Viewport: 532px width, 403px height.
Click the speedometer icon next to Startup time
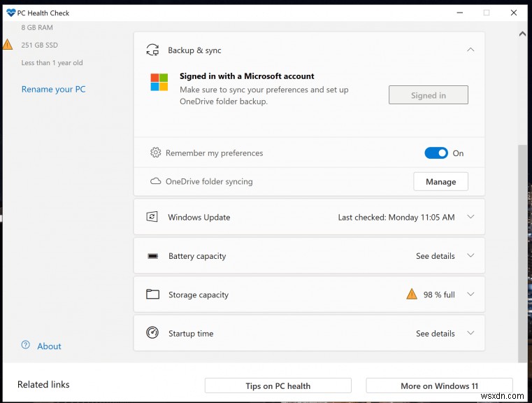[152, 333]
